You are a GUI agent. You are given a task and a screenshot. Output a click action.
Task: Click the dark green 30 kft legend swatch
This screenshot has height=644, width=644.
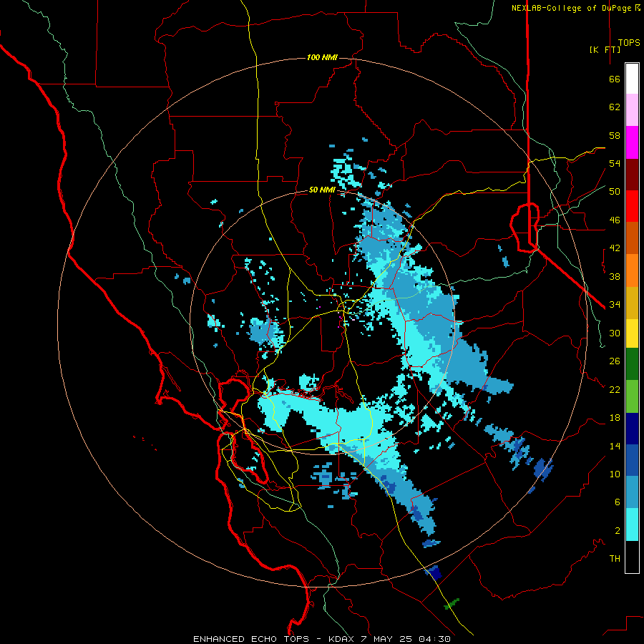[x=632, y=364]
